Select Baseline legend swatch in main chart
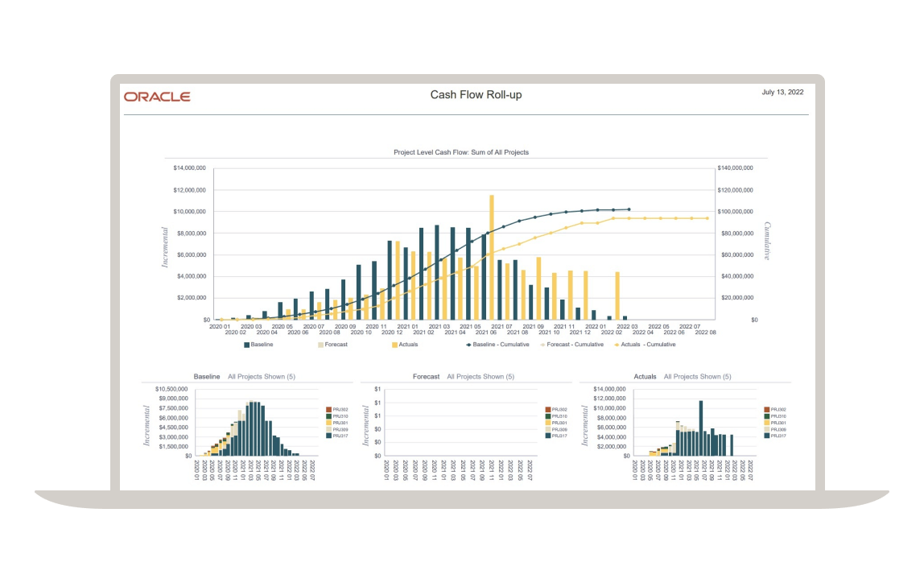The image size is (924, 583). (x=247, y=345)
